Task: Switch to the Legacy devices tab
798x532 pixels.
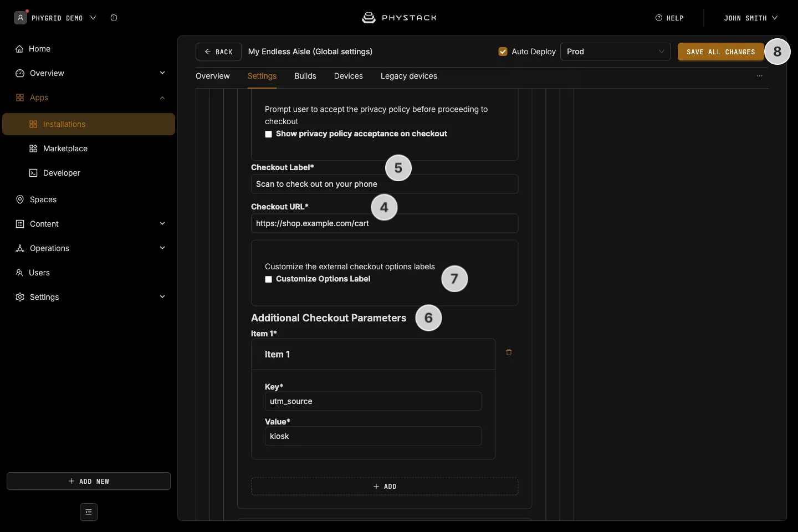Action: click(x=409, y=76)
